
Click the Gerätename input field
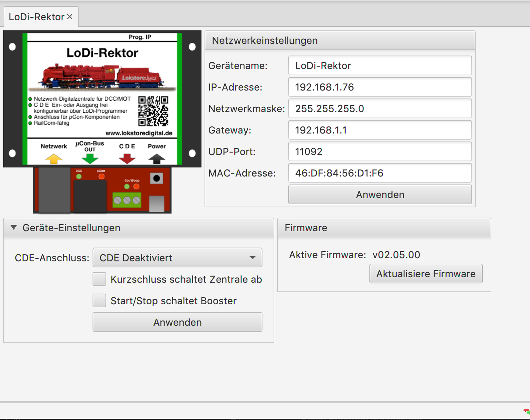point(380,66)
